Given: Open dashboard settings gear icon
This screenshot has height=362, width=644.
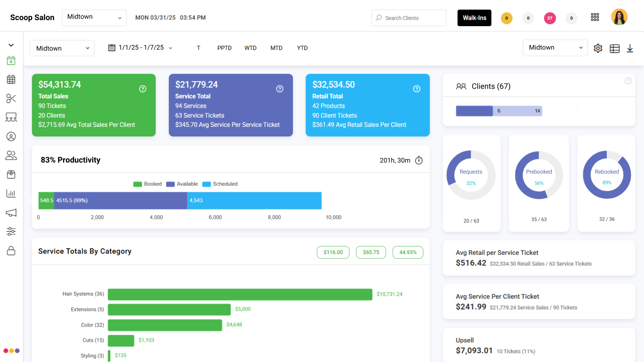Looking at the screenshot, I should point(598,48).
